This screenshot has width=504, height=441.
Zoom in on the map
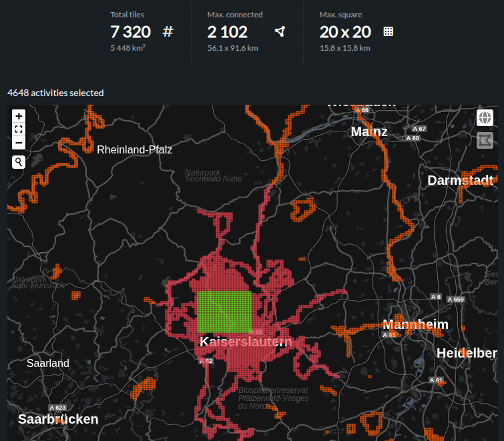tap(19, 116)
